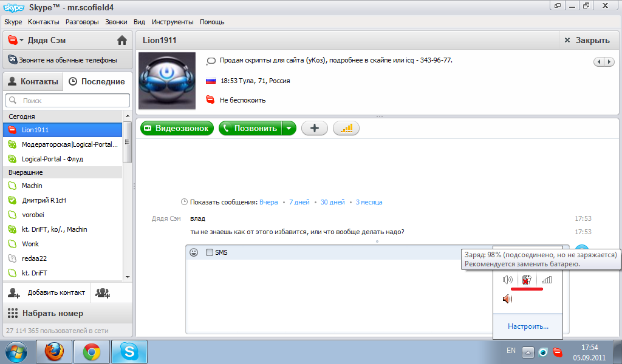Select Lion1911 in the recent list
Viewport: 622px width, 364px height.
[63, 130]
